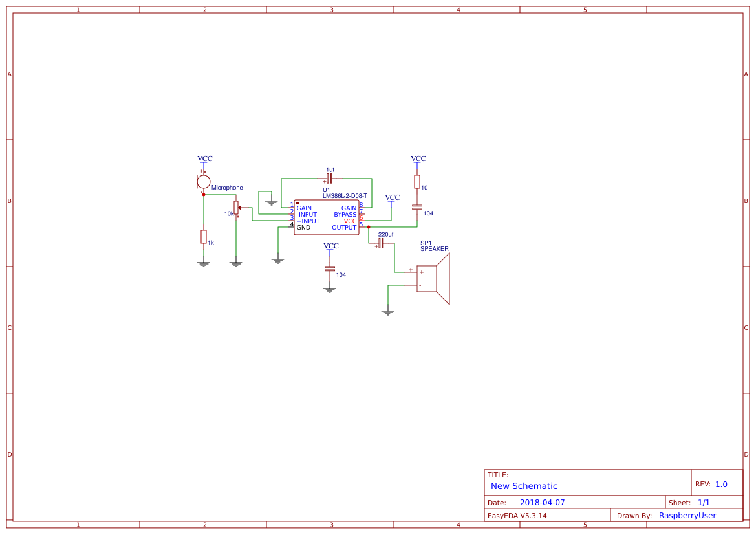Click the 104 capacitor below VCC

[x=329, y=270]
